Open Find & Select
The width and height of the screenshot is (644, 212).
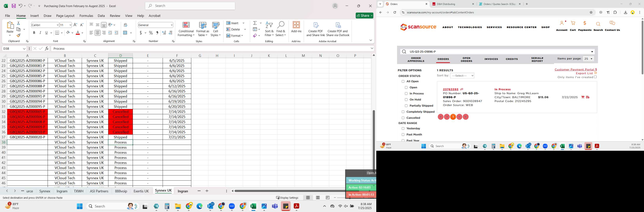point(281,29)
